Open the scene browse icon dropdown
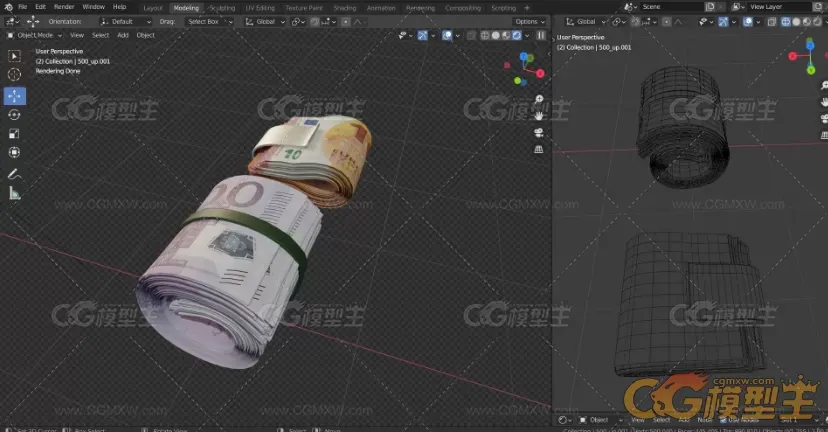828x432 pixels. point(631,7)
